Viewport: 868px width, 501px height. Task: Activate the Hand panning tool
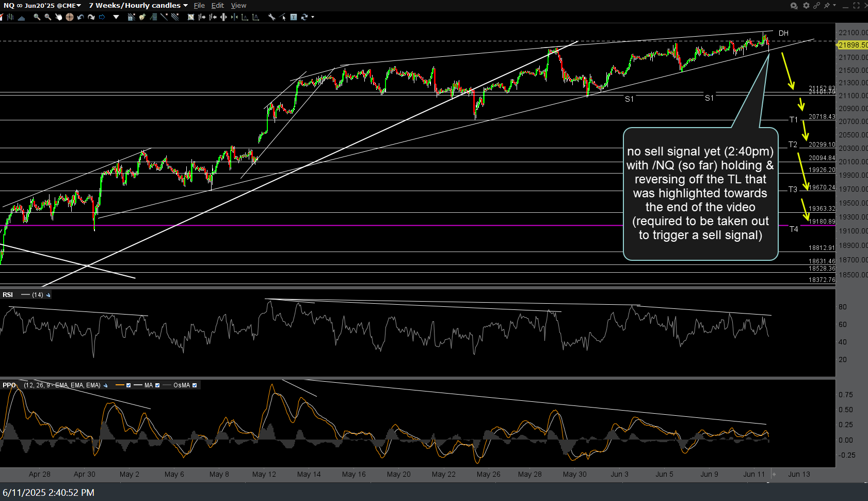pos(59,17)
